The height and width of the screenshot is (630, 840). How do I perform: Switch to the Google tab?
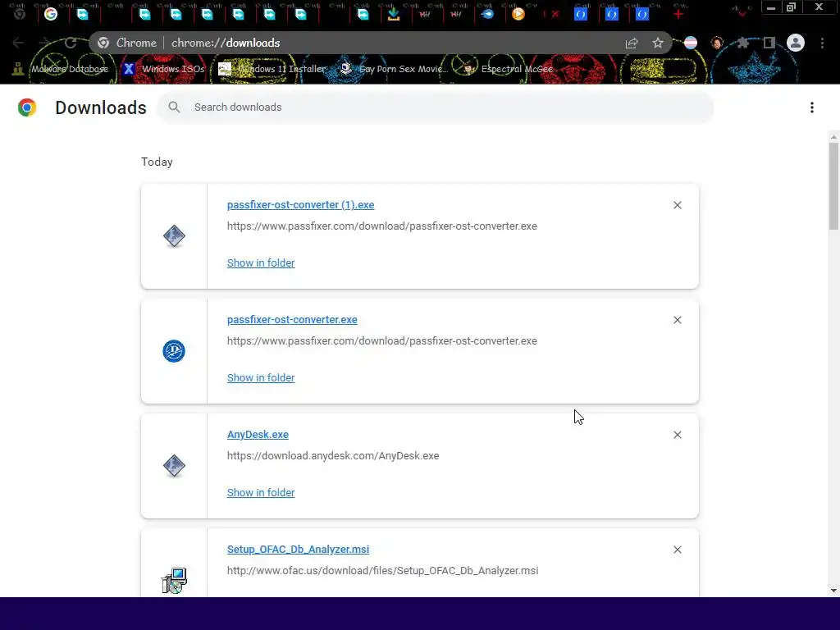coord(51,14)
